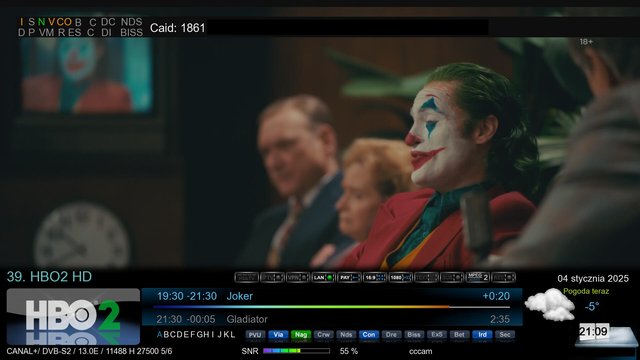Image resolution: width=640 pixels, height=360 pixels.
Task: Click the highlighted Via CA badge
Action: (x=278, y=335)
